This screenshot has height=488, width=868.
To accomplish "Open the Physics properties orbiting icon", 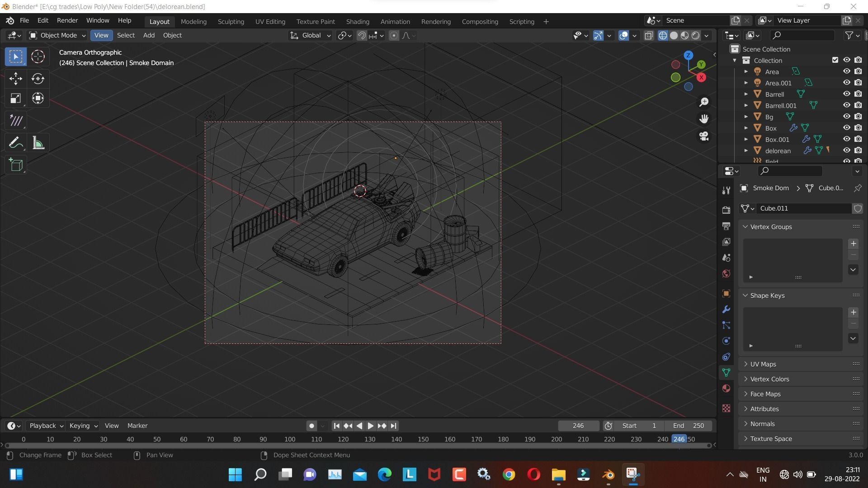I will click(726, 341).
